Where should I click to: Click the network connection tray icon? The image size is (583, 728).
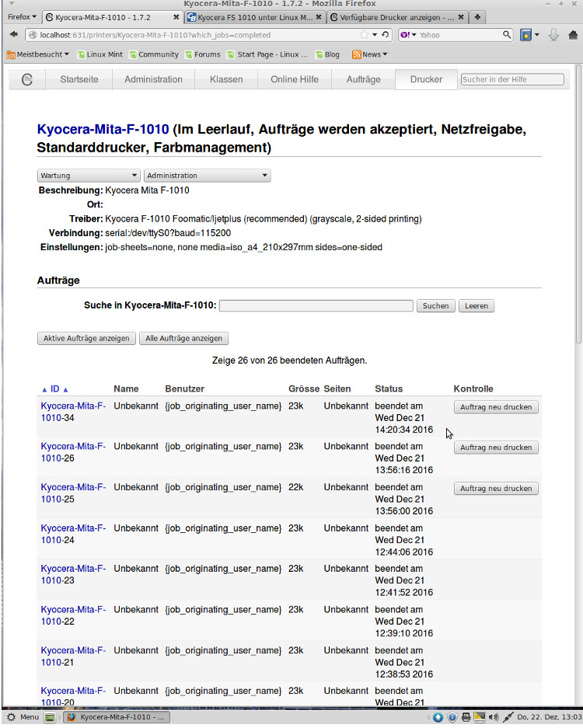point(508,717)
